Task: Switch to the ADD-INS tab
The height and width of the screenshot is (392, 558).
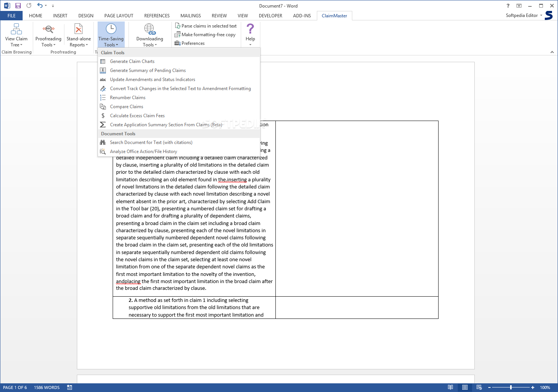Action: (302, 16)
